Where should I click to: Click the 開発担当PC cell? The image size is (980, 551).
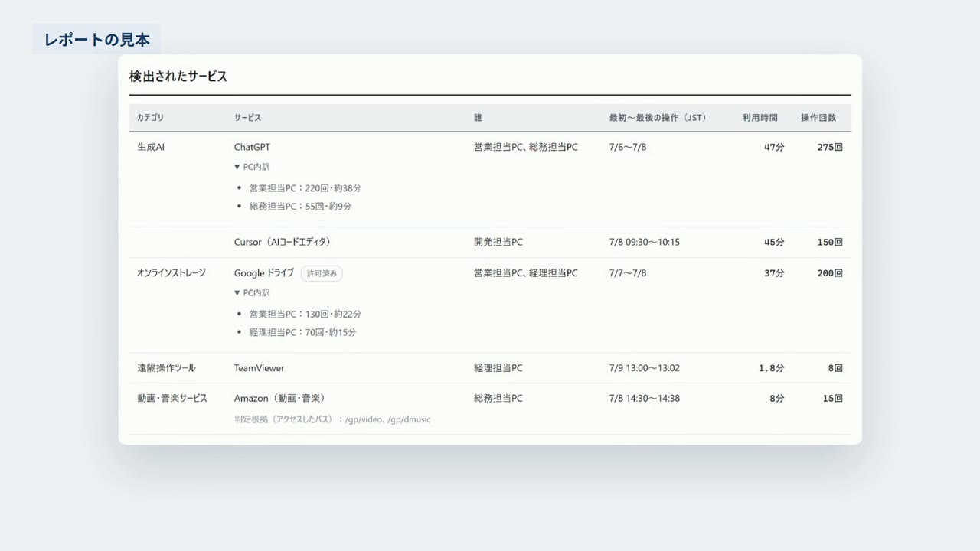coord(498,242)
